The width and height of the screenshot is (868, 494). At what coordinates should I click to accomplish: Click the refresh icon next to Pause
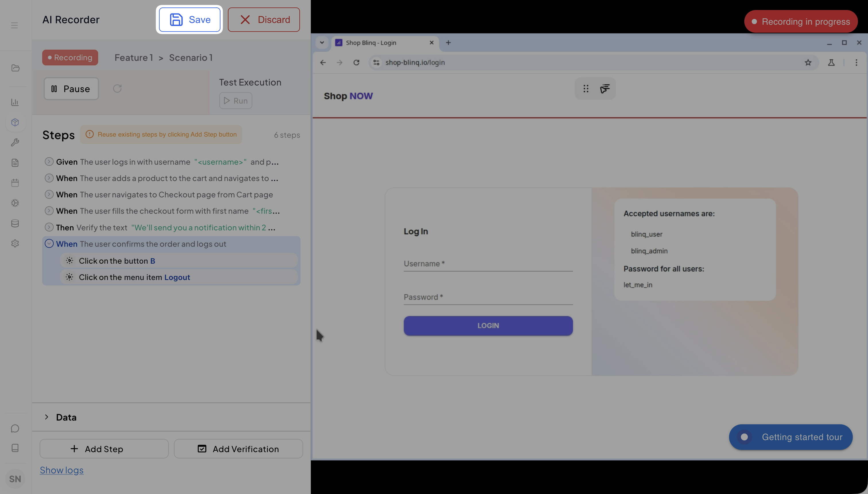(x=117, y=89)
